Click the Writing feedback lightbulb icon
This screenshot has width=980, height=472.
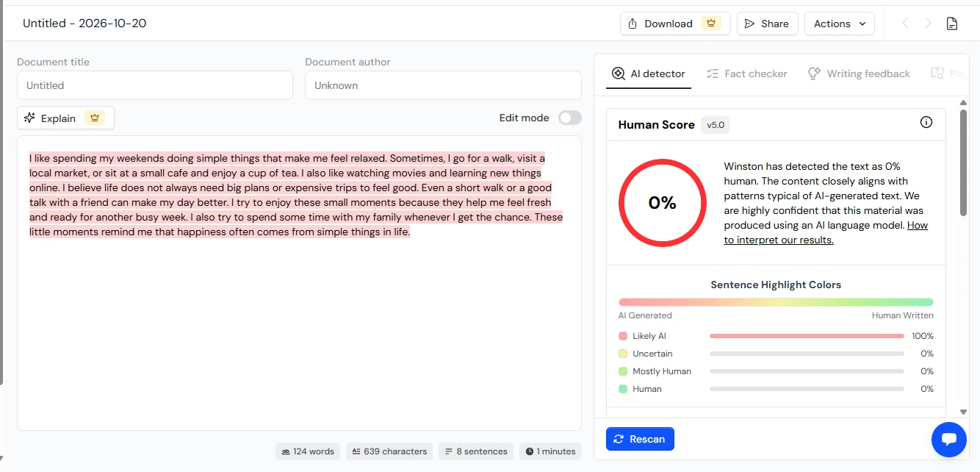tap(814, 74)
